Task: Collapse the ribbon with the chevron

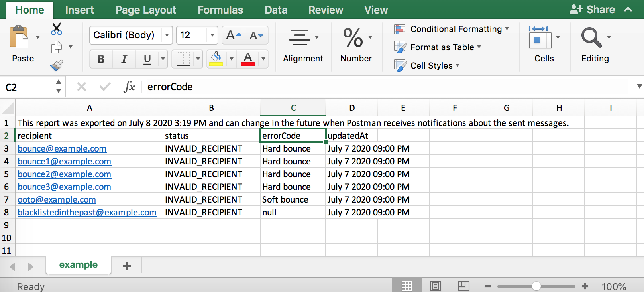Action: (628, 10)
